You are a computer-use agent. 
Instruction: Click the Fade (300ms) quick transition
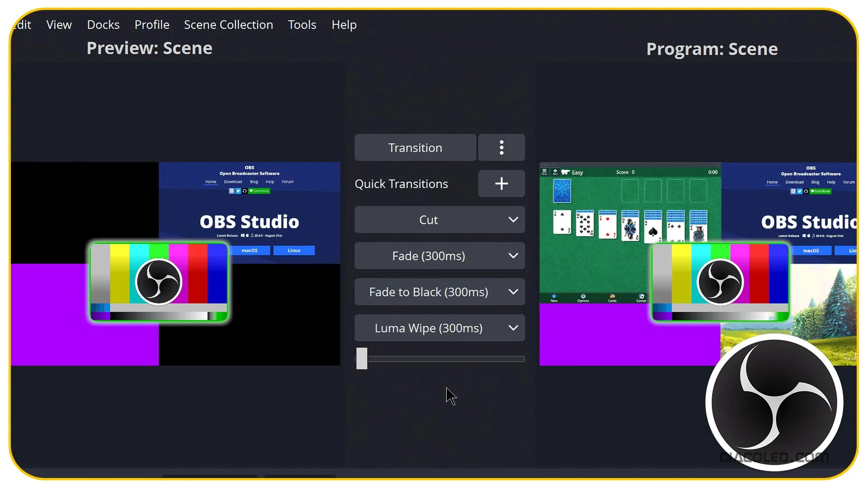point(429,256)
